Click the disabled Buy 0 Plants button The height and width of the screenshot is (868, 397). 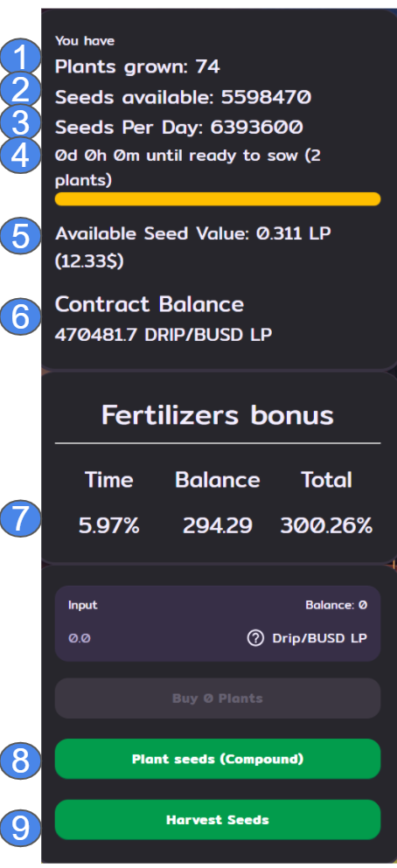click(x=218, y=698)
